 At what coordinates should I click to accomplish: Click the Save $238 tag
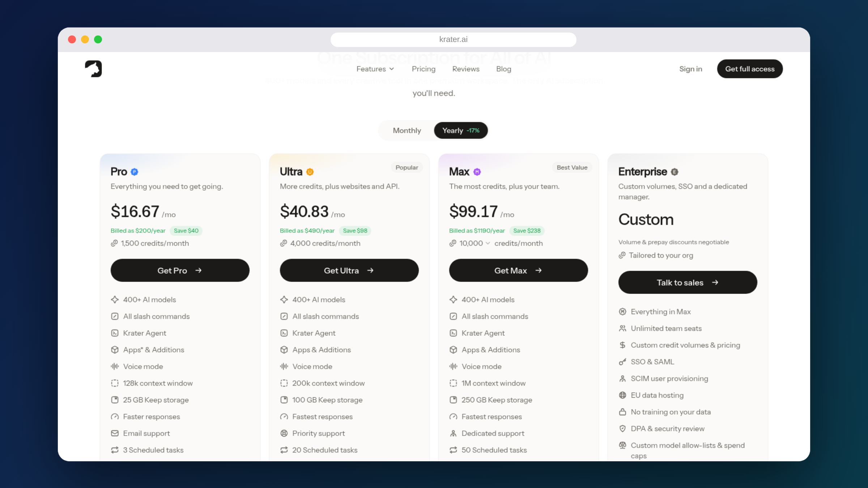527,231
